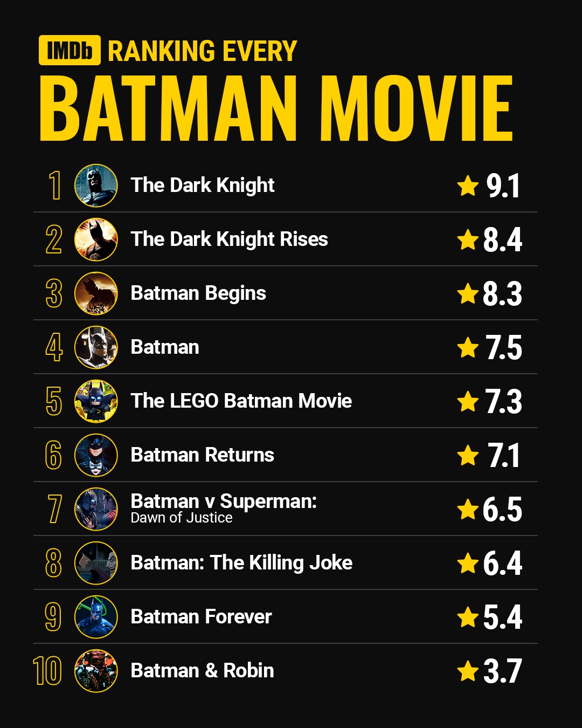Image resolution: width=582 pixels, height=728 pixels.
Task: Click the Batman & Robin thumbnail
Action: pos(96,671)
